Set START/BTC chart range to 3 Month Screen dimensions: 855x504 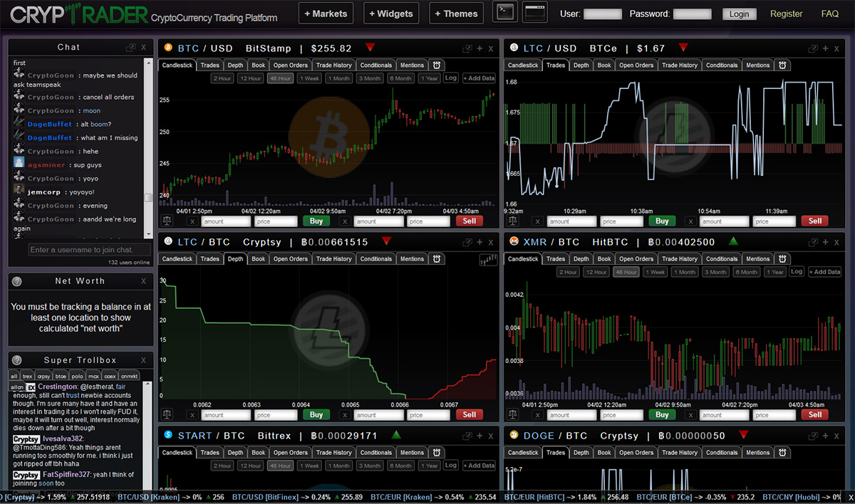370,466
